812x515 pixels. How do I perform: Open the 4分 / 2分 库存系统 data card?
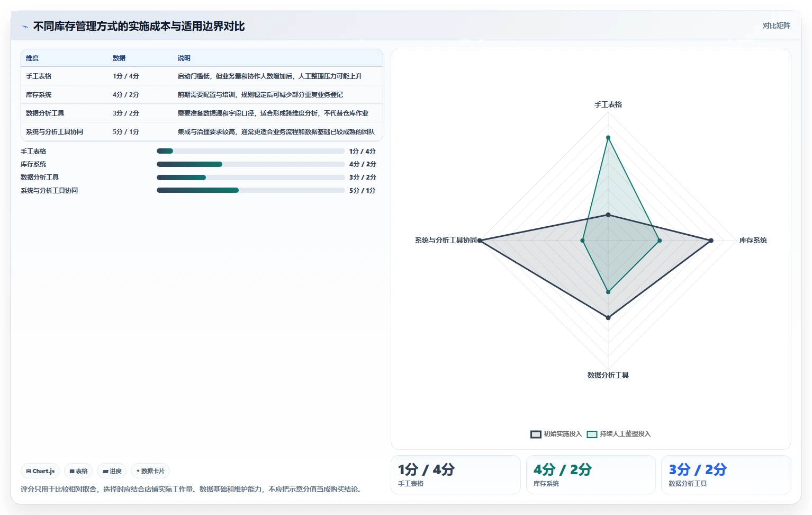[591, 475]
